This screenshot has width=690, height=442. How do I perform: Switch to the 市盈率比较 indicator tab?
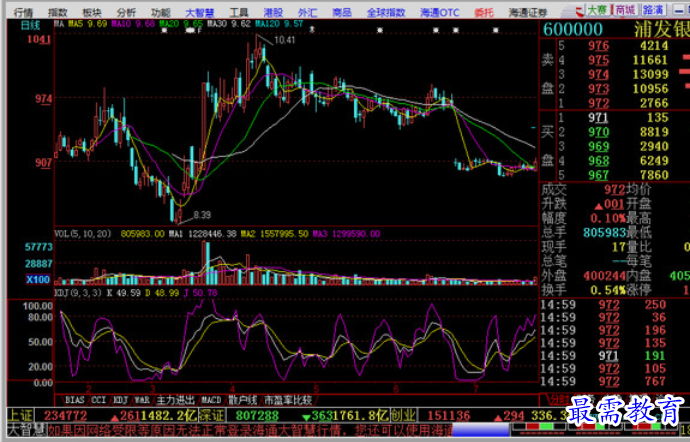tap(288, 400)
